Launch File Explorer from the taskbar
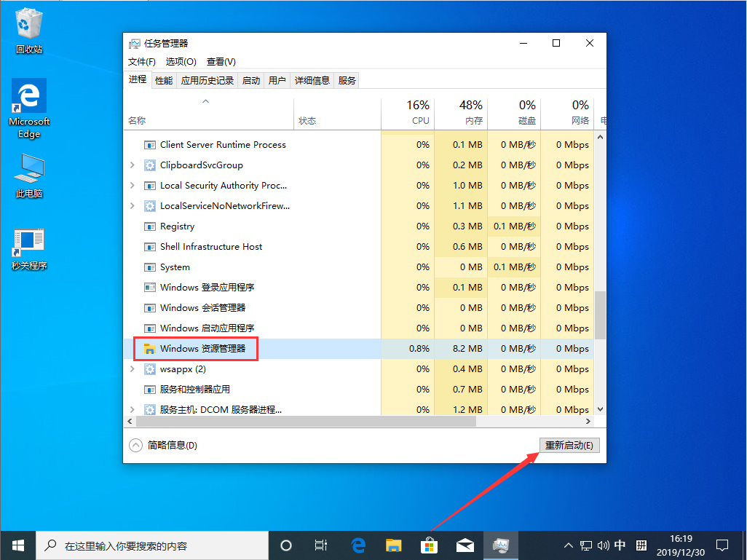This screenshot has height=560, width=747. (393, 545)
